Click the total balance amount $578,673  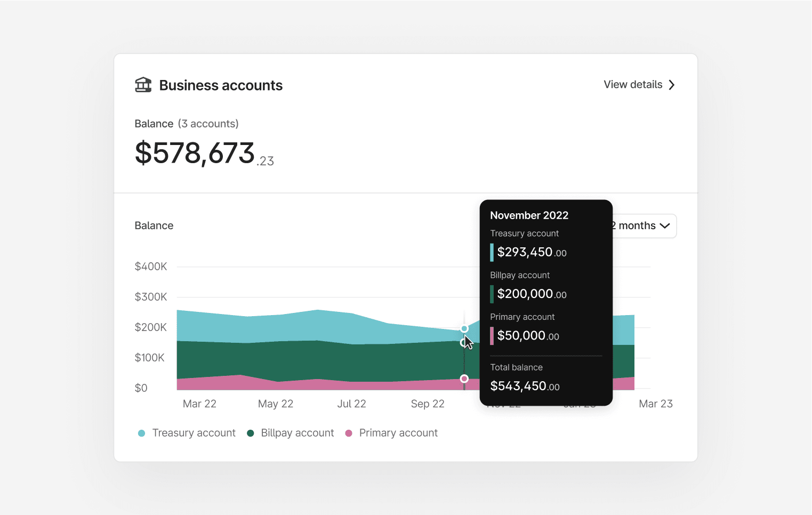pos(195,153)
